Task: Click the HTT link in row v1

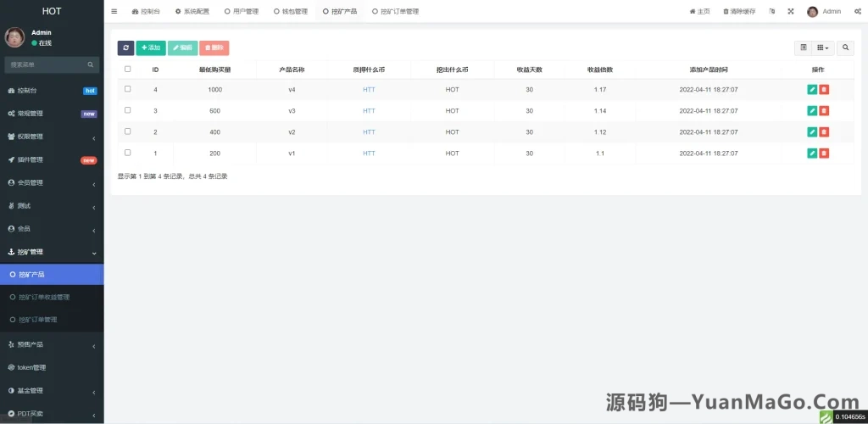Action: tap(370, 153)
